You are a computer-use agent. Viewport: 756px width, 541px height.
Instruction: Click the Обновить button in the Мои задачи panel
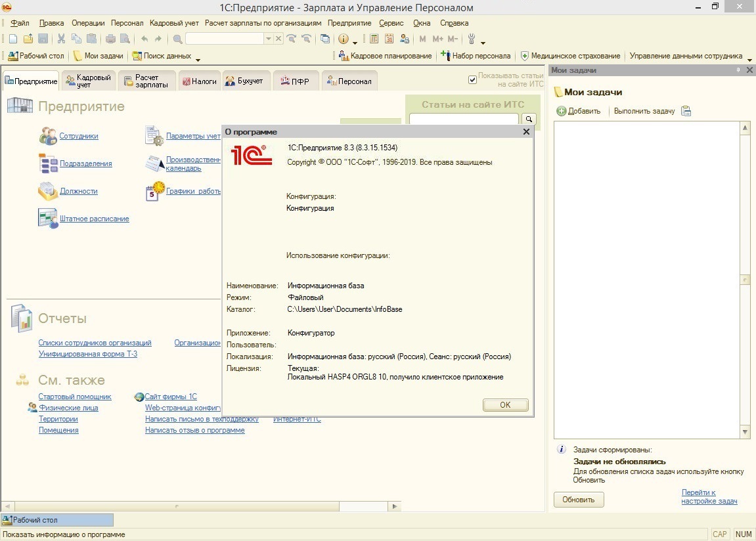click(x=579, y=500)
